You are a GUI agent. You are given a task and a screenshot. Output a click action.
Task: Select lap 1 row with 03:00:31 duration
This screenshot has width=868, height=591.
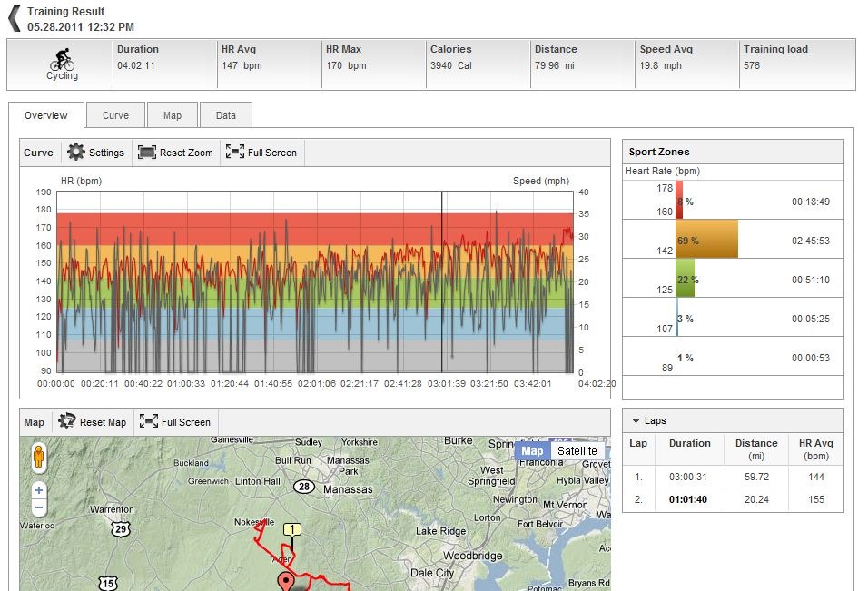point(733,477)
